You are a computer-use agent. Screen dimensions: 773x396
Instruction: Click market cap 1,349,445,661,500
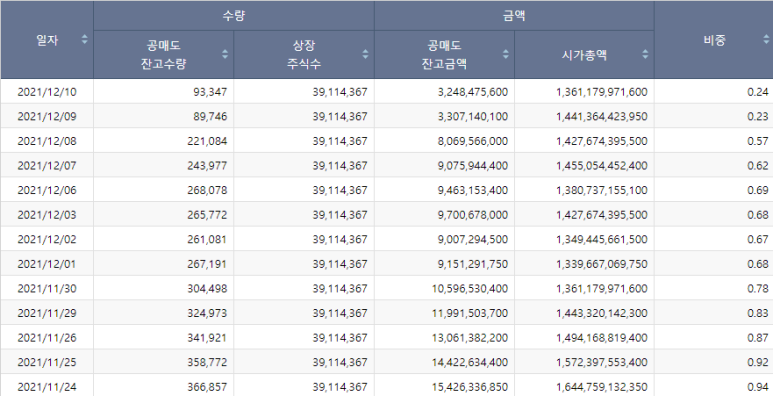click(x=602, y=239)
